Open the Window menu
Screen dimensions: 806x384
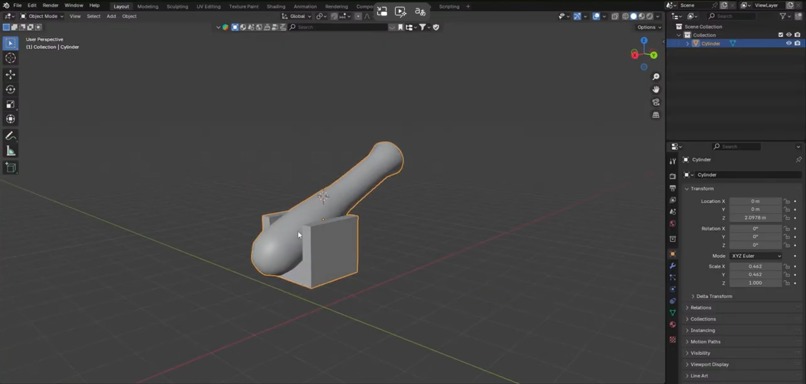[x=74, y=5]
